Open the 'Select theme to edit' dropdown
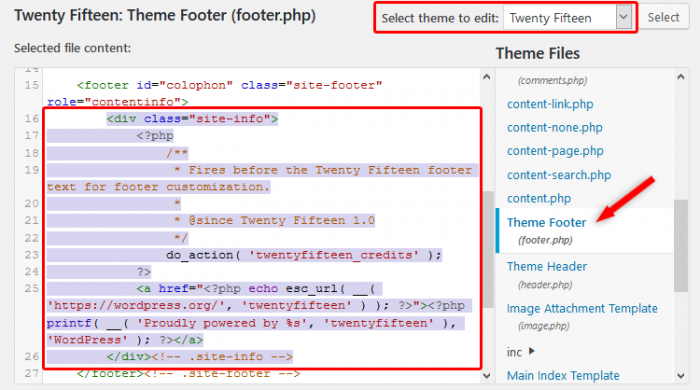 click(x=567, y=18)
